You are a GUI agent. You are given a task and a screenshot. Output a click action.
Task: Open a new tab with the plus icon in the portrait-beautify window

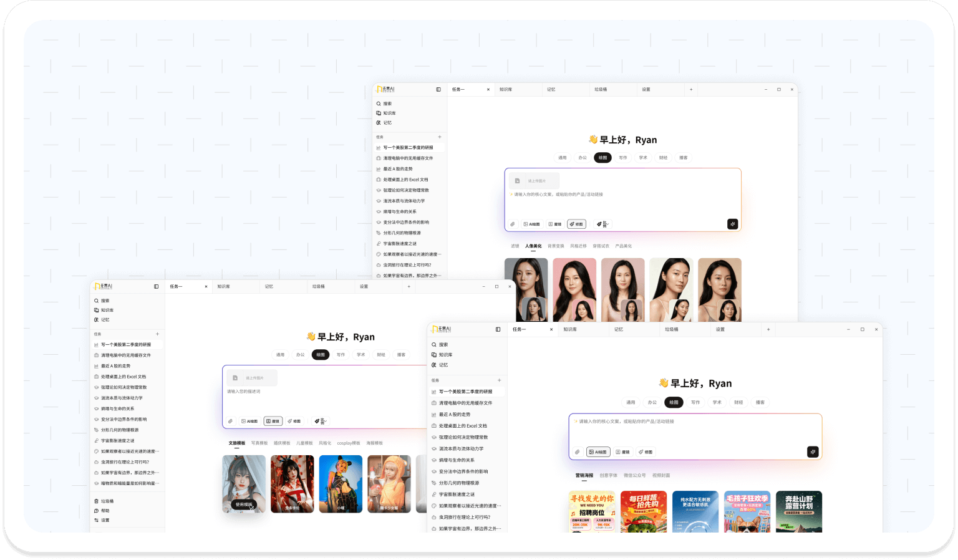[x=691, y=90]
